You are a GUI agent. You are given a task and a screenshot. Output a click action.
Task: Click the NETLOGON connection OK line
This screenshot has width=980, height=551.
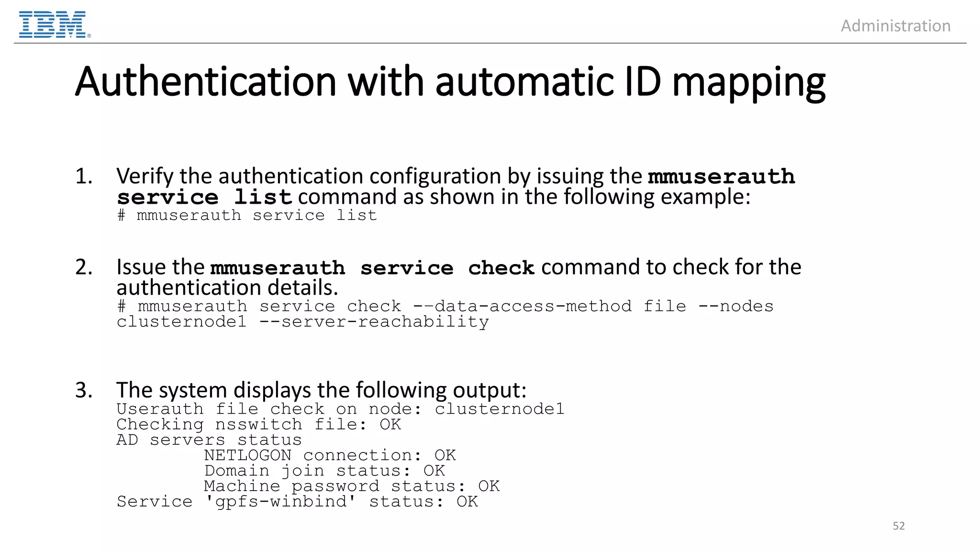click(330, 455)
